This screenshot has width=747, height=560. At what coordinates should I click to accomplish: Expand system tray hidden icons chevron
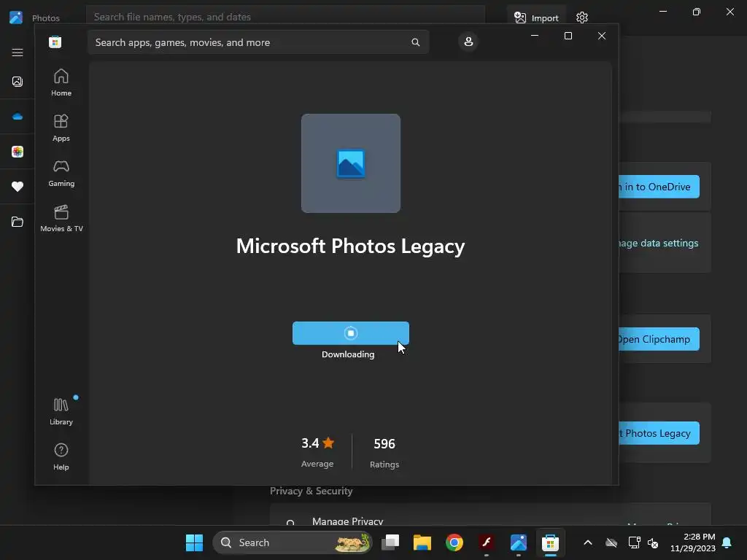588,542
